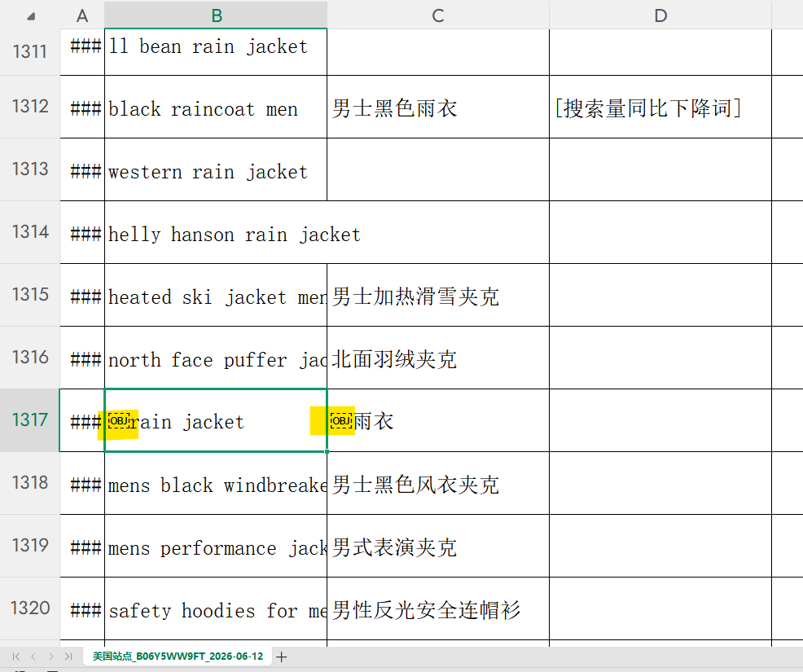Select row 1319 header
803x672 pixels.
click(x=29, y=546)
